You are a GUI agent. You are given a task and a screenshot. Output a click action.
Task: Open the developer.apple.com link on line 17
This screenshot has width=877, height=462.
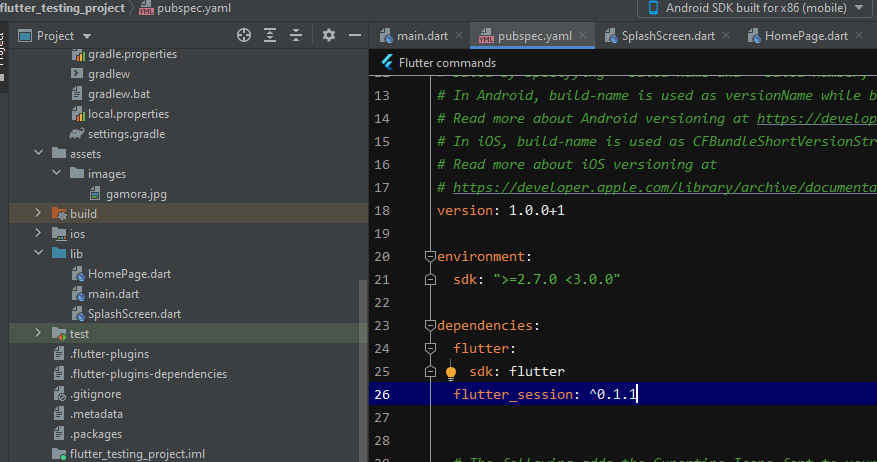pyautogui.click(x=664, y=187)
